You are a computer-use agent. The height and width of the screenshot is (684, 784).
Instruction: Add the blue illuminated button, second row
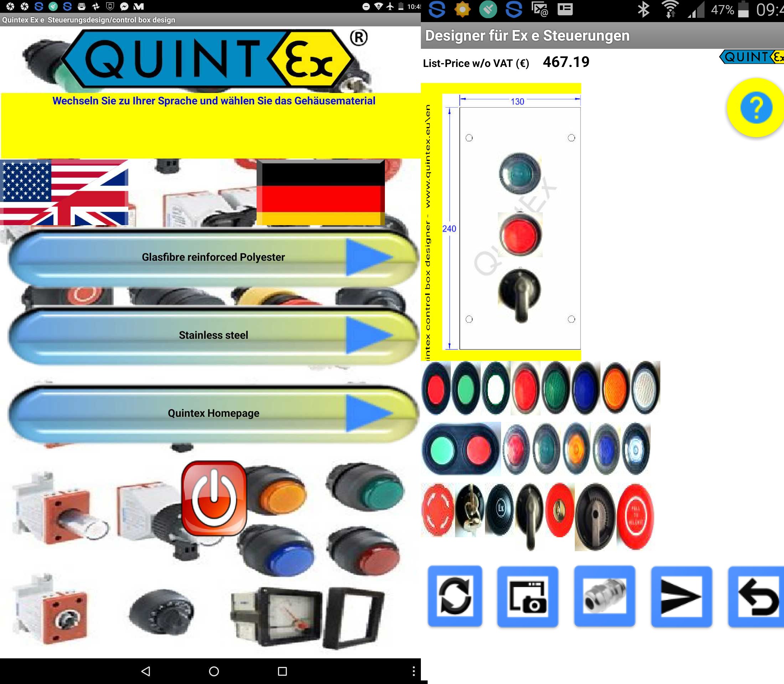tap(606, 449)
